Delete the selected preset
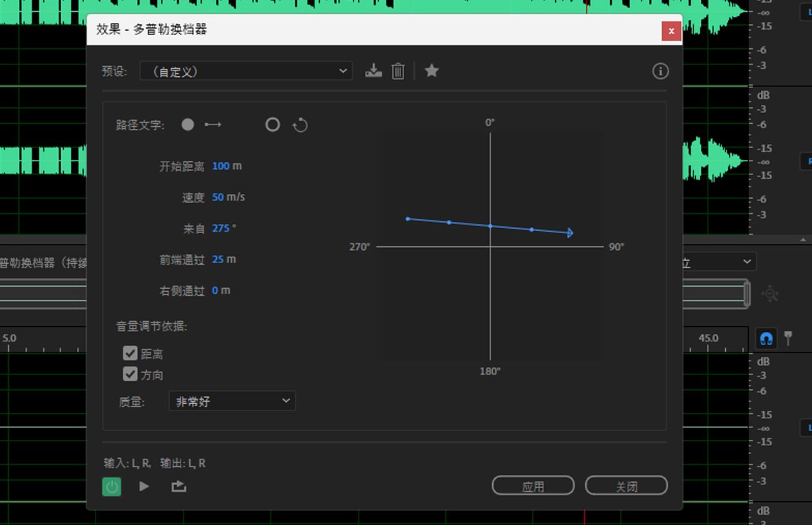 [x=398, y=71]
